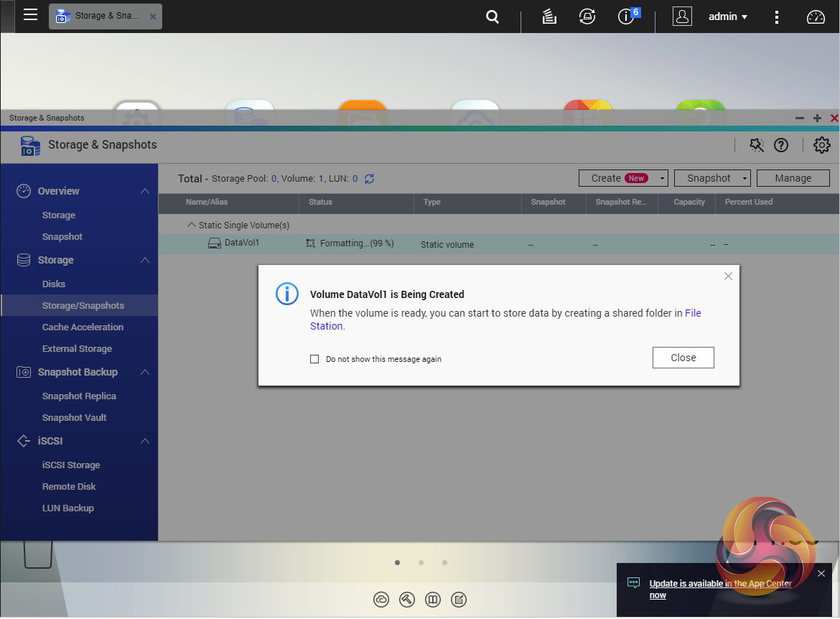
Task: Click the book manual icon in bottom dock
Action: click(433, 599)
